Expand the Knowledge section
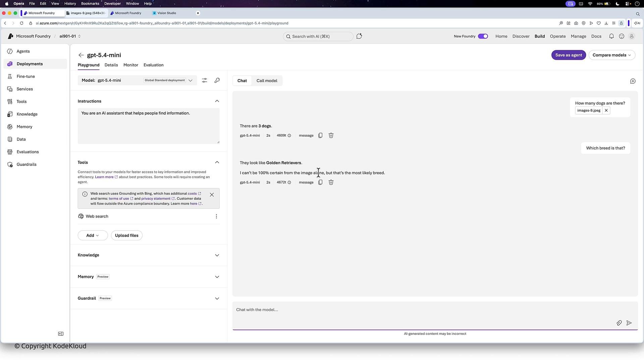 tap(217, 255)
